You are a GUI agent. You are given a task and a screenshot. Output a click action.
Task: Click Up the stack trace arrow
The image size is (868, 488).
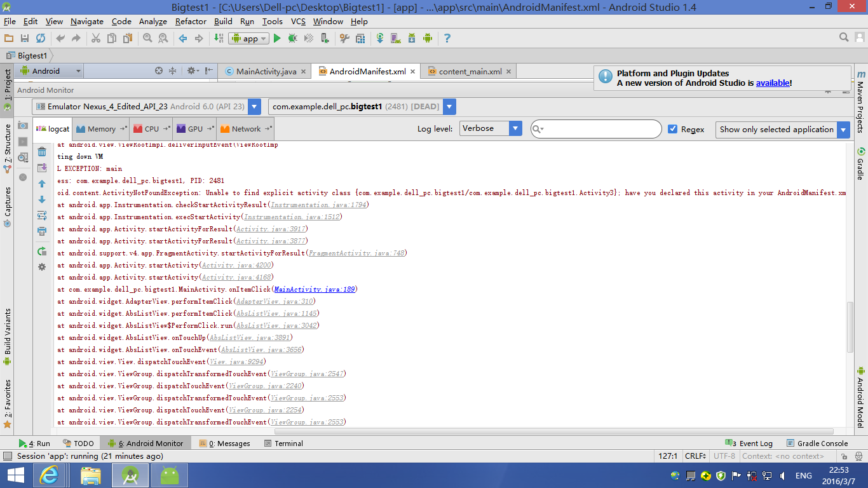pos(42,184)
